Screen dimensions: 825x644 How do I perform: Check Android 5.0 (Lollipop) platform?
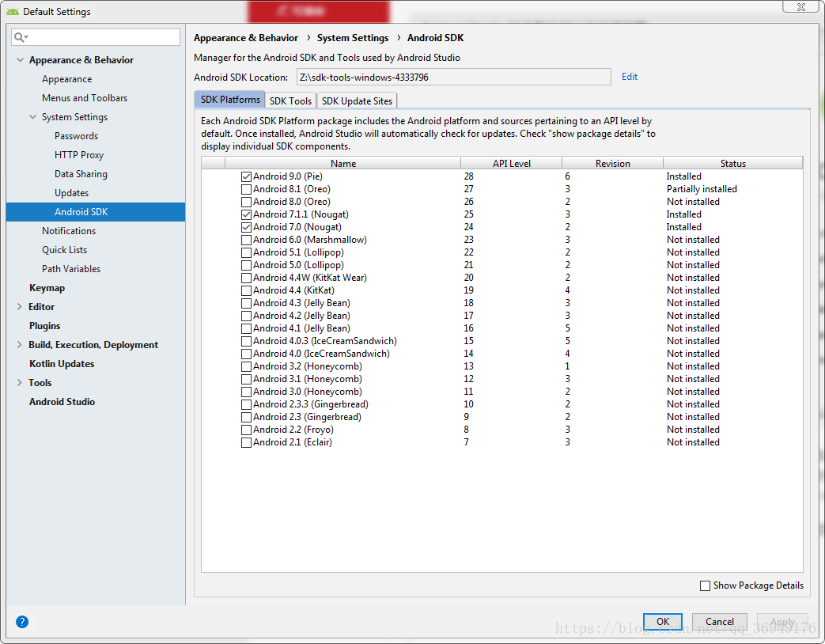pos(246,265)
